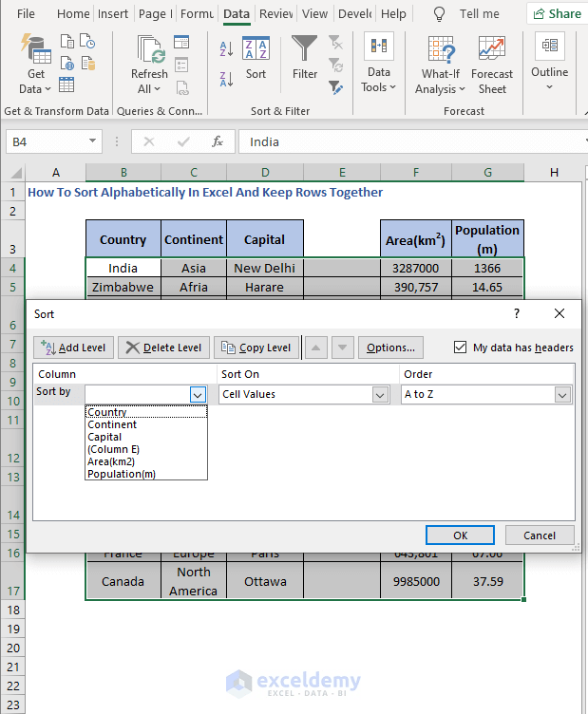Click Existing Connections icon
Image resolution: width=588 pixels, height=714 pixels.
[87, 64]
